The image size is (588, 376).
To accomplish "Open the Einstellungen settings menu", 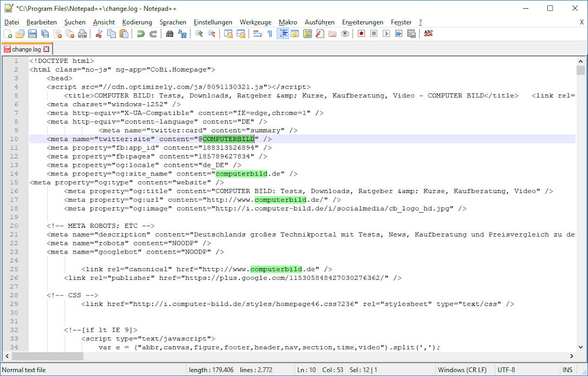I will (212, 22).
